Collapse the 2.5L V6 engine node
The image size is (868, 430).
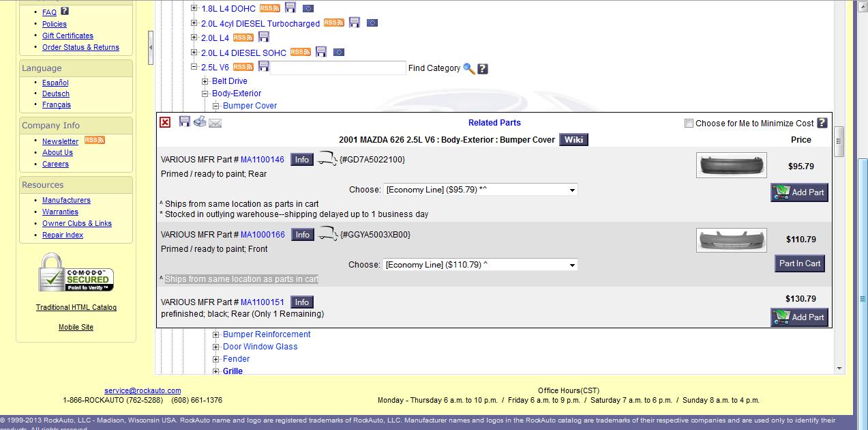point(194,67)
